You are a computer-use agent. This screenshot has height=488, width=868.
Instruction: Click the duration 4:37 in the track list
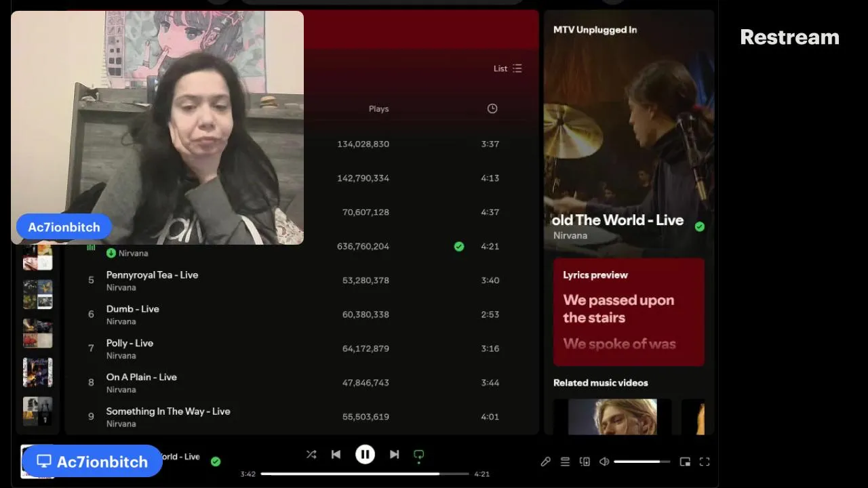490,212
